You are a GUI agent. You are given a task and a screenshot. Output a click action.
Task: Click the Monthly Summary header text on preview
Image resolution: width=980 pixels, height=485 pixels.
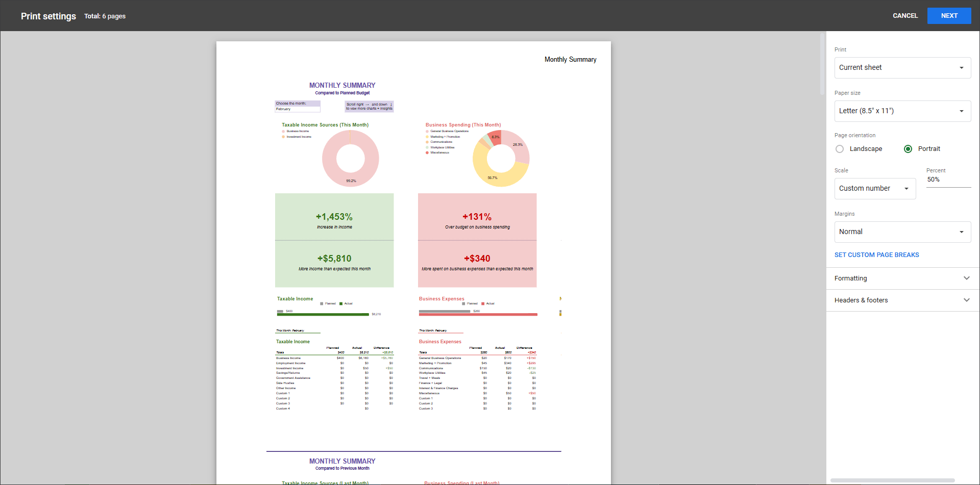pyautogui.click(x=570, y=60)
